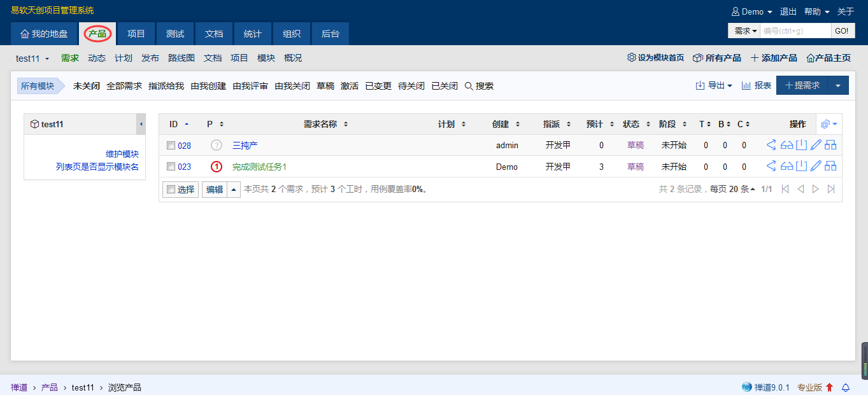This screenshot has width=868, height=395.
Task: Click the edit pencil icon for story 028
Action: click(x=816, y=145)
